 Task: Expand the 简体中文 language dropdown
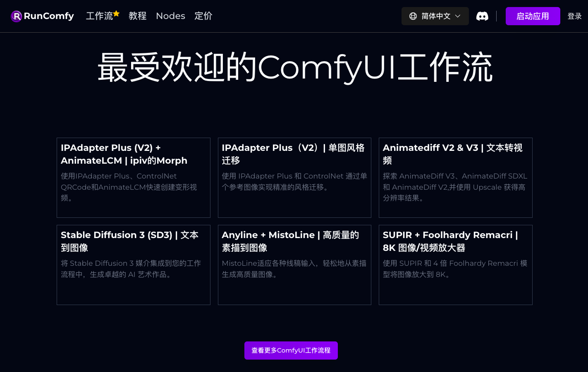[x=435, y=16]
